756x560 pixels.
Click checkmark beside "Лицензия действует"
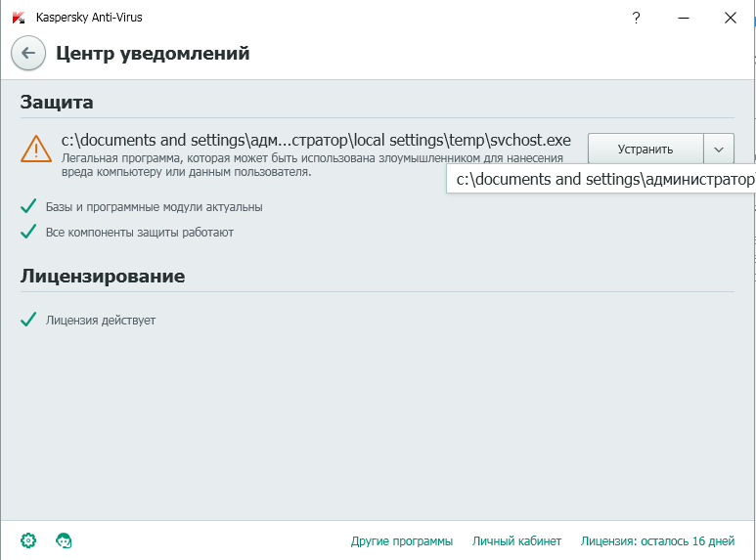click(28, 320)
